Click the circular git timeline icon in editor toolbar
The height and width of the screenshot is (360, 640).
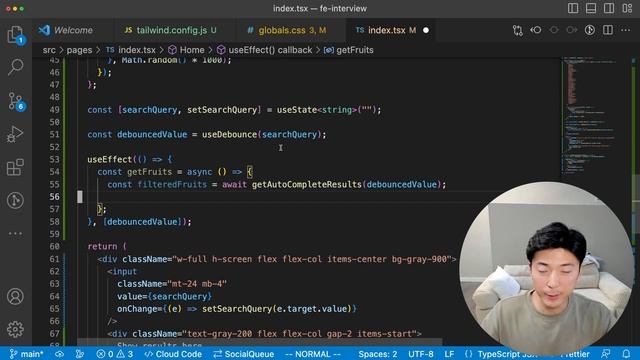click(589, 30)
